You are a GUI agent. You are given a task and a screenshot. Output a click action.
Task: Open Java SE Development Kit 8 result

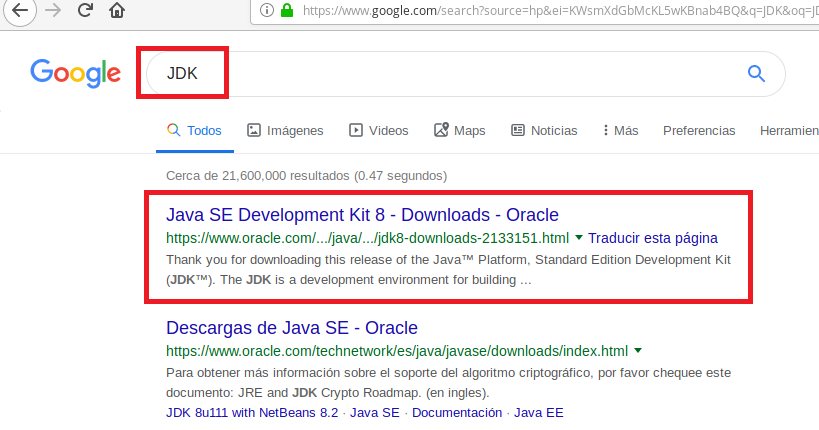(x=361, y=214)
